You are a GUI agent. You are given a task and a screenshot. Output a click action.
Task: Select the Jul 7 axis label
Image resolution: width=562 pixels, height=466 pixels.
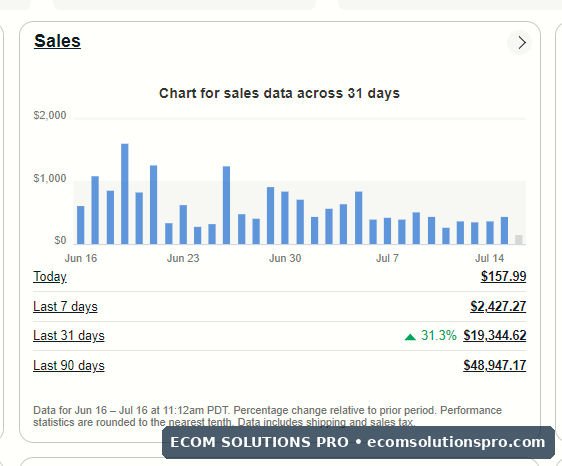387,258
